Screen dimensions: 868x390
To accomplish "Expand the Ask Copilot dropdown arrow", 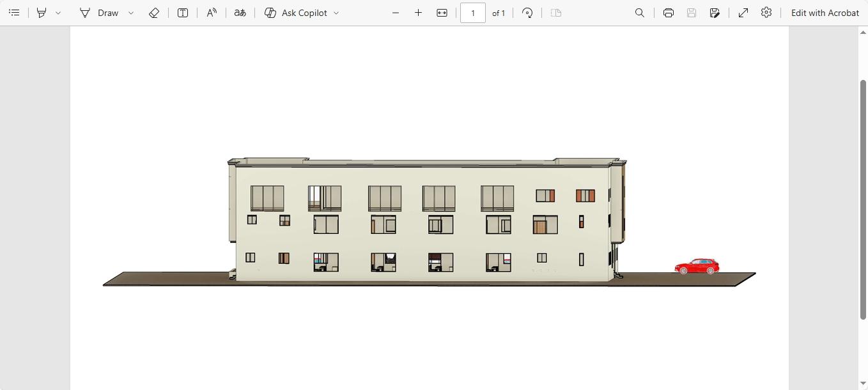I will pyautogui.click(x=336, y=13).
